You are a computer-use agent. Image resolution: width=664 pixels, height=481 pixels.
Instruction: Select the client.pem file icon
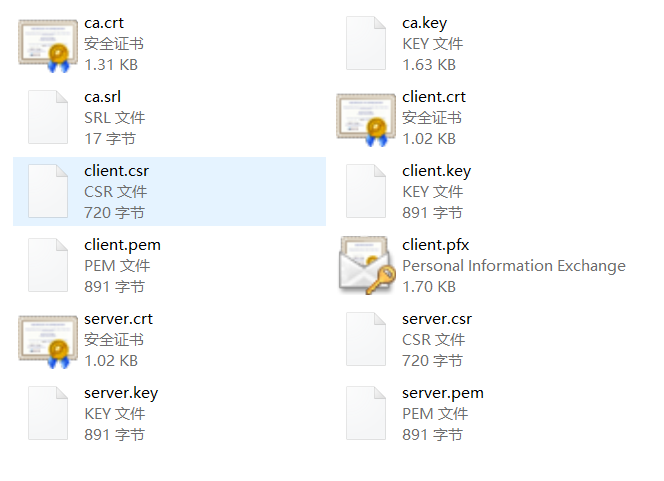48,266
